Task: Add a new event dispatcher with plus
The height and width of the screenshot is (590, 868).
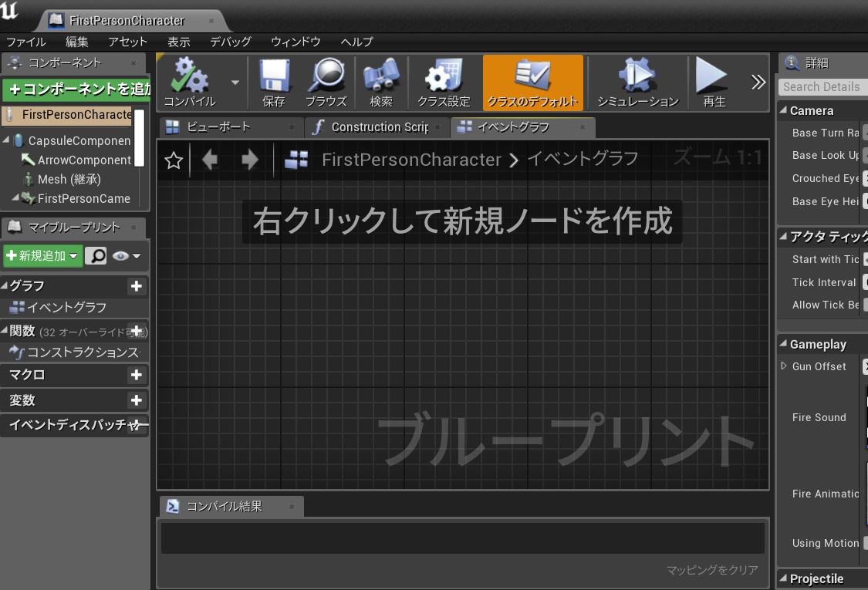Action: click(136, 424)
